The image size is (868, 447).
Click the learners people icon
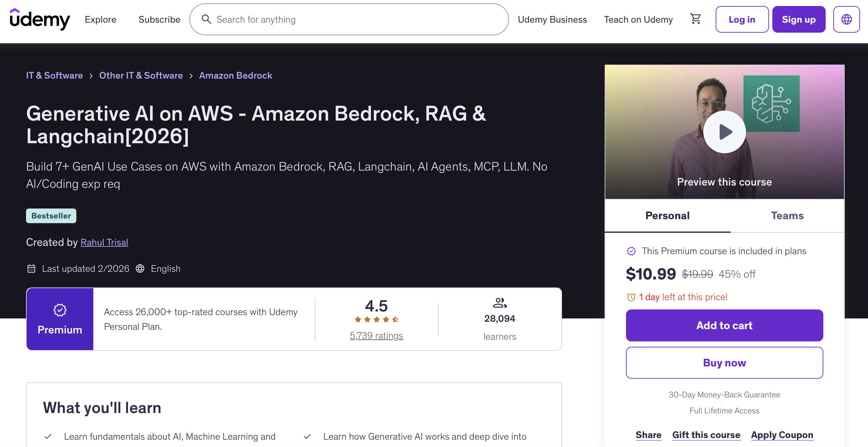pos(499,302)
